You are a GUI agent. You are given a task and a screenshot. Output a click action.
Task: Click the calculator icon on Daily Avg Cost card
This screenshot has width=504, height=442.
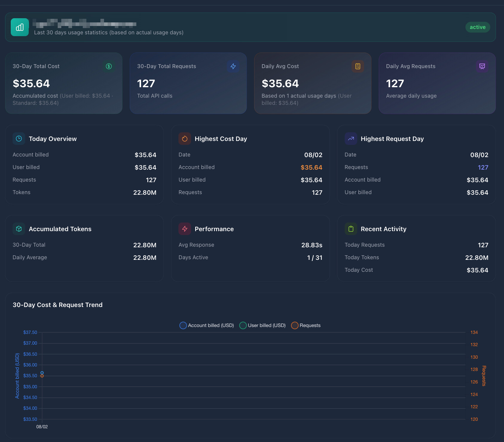click(358, 66)
